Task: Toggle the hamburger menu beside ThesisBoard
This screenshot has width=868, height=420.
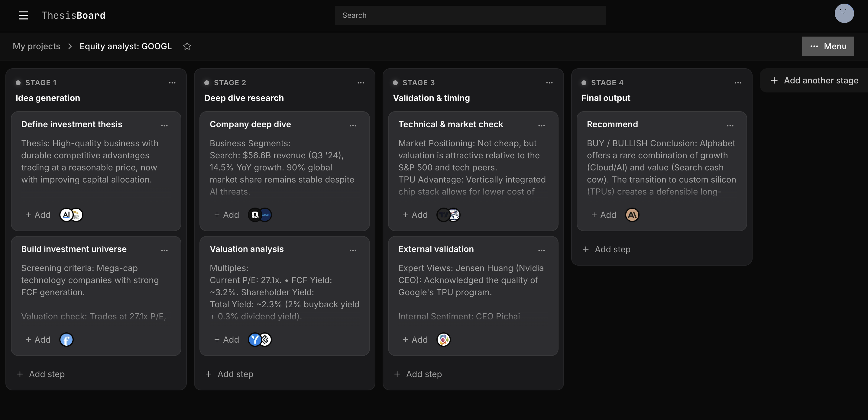Action: [24, 15]
